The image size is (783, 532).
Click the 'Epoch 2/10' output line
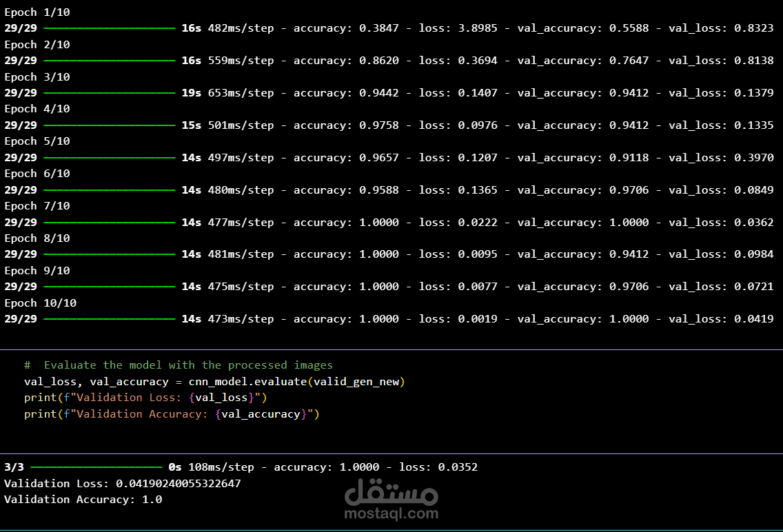tap(37, 44)
